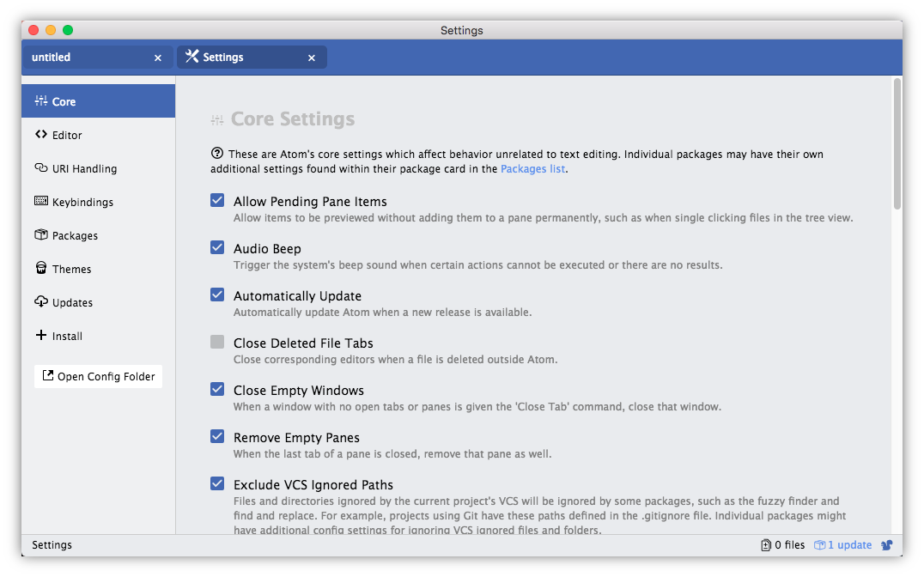Disable the Audio Beep checkbox

point(217,247)
